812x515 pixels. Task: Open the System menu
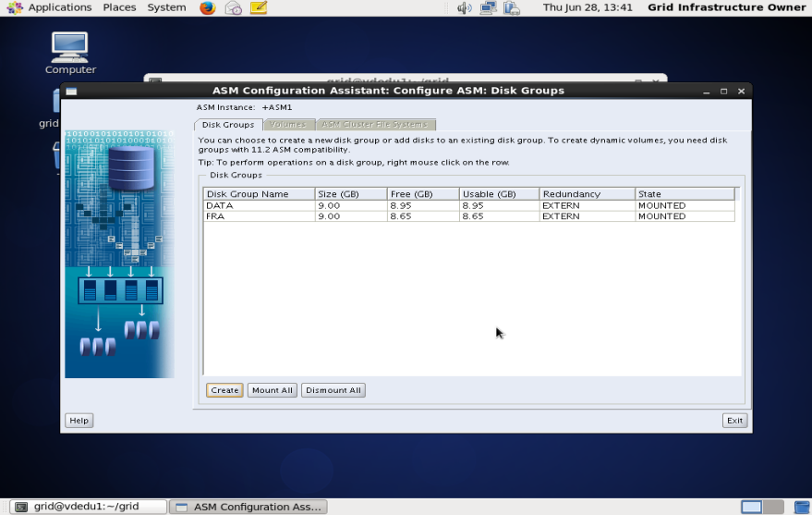tap(167, 7)
